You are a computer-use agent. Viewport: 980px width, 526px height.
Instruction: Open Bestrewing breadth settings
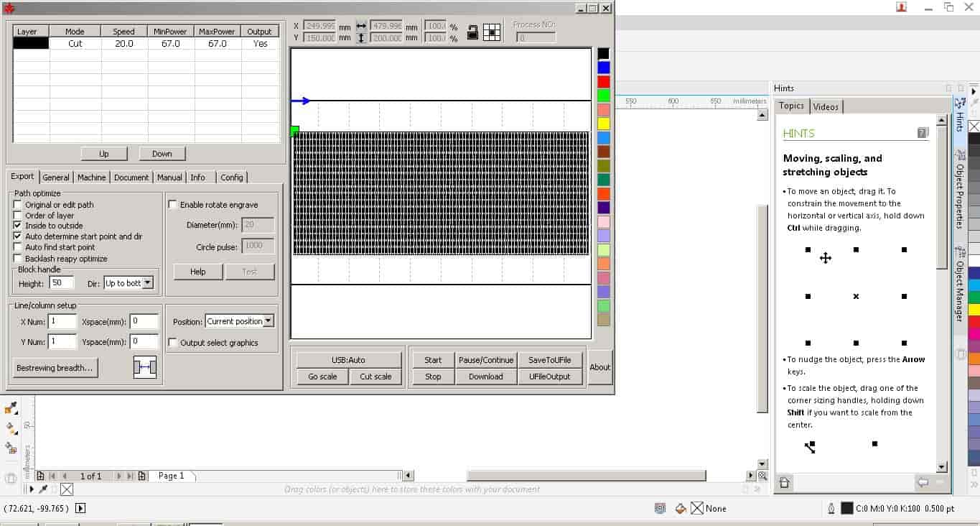[55, 368]
